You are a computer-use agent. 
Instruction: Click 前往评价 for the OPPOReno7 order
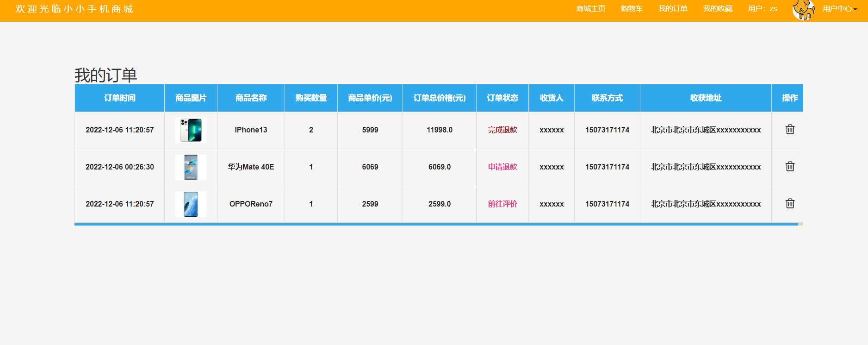(502, 204)
